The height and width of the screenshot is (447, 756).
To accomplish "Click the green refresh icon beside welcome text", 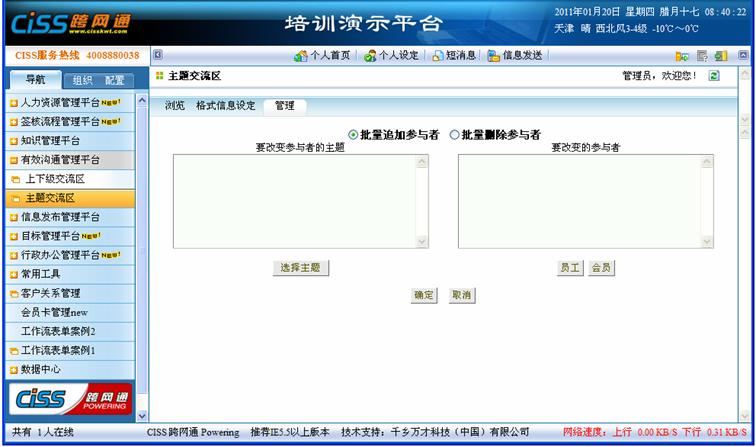I will (x=714, y=76).
